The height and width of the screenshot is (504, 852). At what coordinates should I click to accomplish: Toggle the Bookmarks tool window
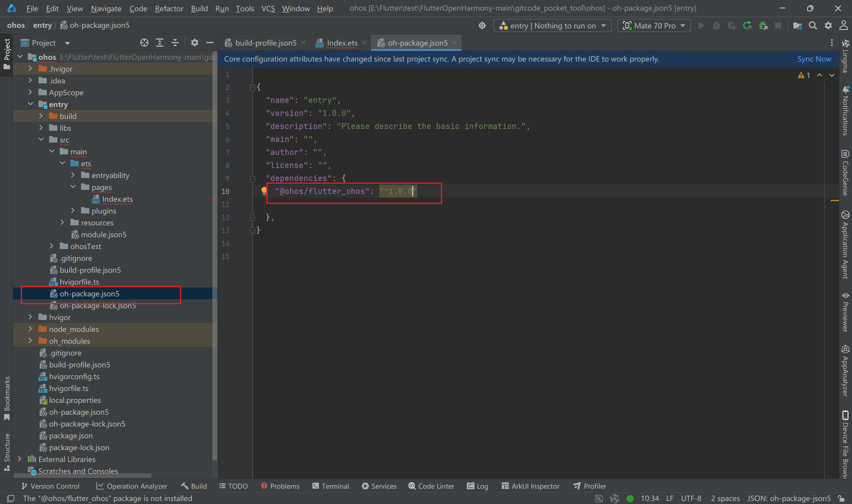click(x=7, y=397)
